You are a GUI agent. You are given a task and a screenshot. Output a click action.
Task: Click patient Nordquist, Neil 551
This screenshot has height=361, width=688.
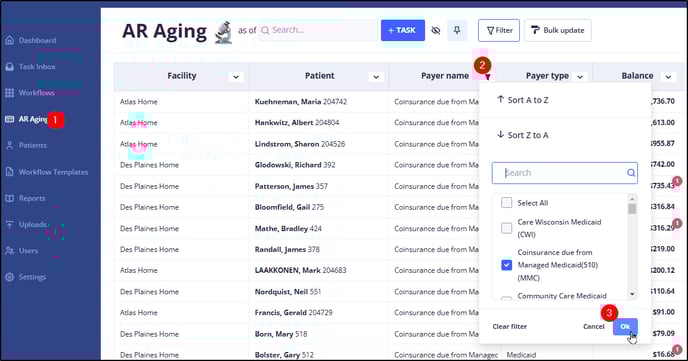point(288,292)
